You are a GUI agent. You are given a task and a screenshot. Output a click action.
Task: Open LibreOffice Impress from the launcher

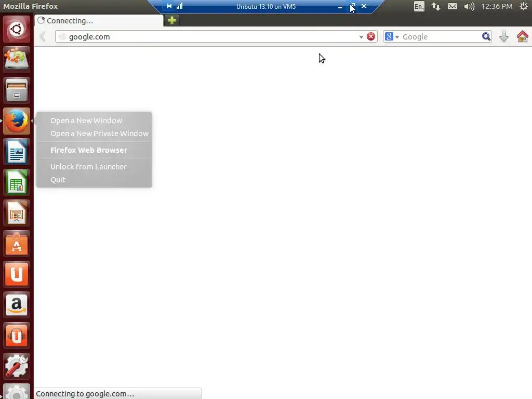click(16, 213)
